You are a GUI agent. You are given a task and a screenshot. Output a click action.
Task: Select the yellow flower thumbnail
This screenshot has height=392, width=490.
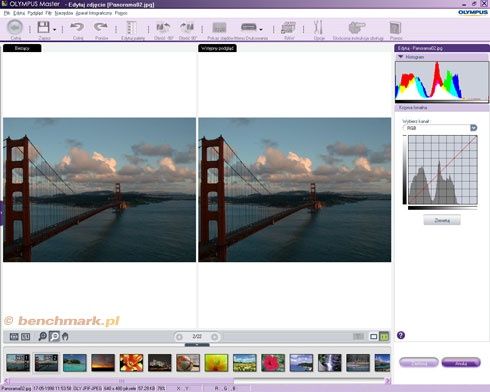click(216, 363)
